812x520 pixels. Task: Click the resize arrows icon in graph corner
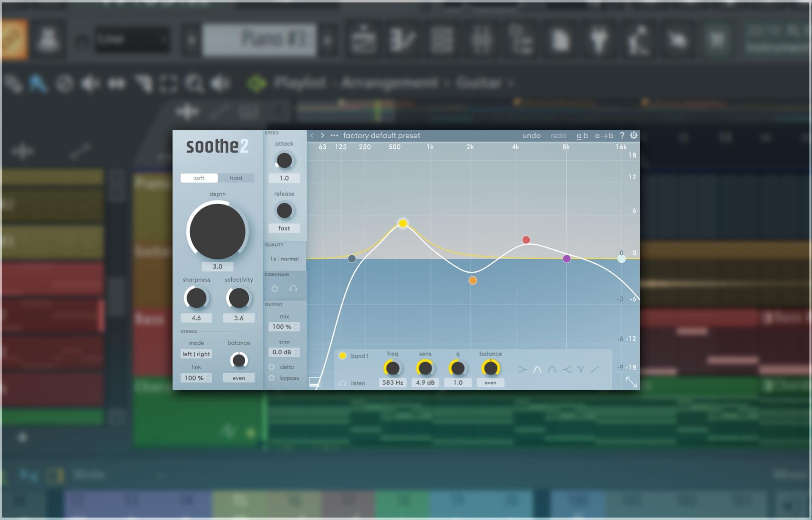[x=631, y=382]
